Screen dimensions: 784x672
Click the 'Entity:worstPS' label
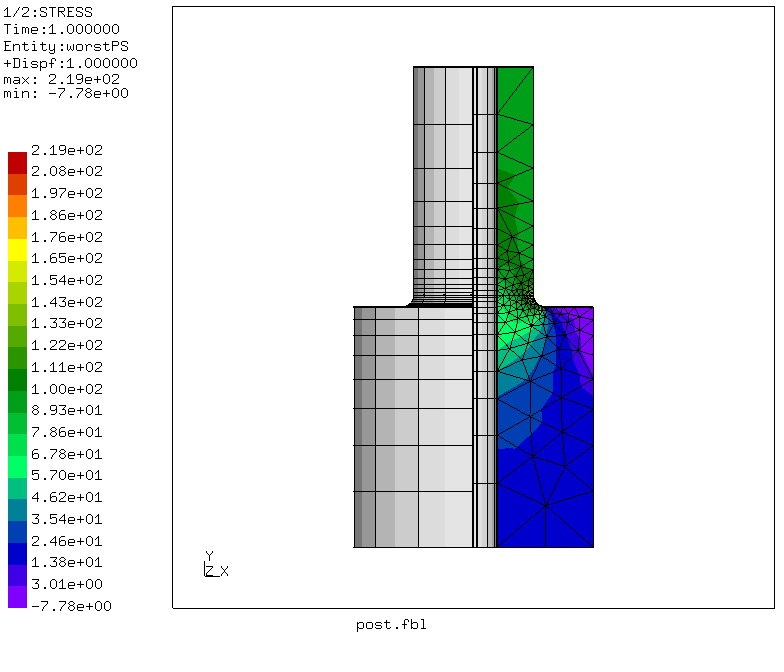66,46
